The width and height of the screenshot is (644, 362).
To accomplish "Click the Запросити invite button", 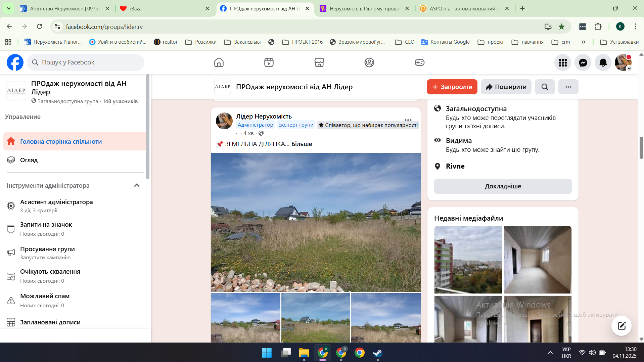I will [x=452, y=87].
